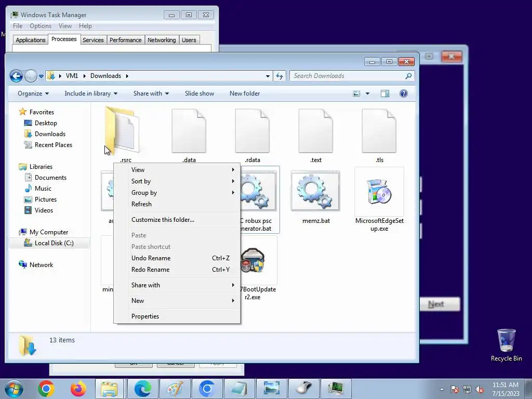Switch to Task Manager Applications tab
This screenshot has height=399, width=532.
pos(31,40)
